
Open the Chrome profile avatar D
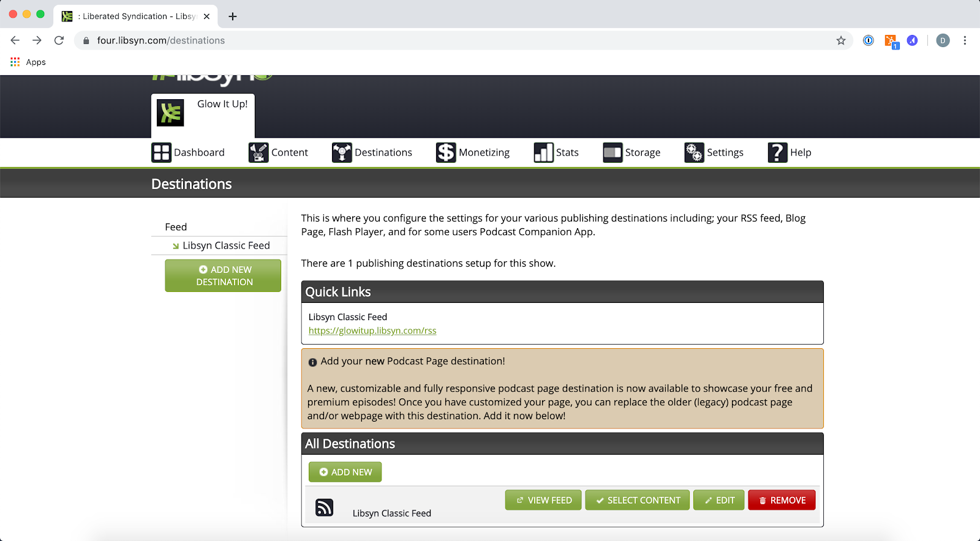click(x=943, y=40)
